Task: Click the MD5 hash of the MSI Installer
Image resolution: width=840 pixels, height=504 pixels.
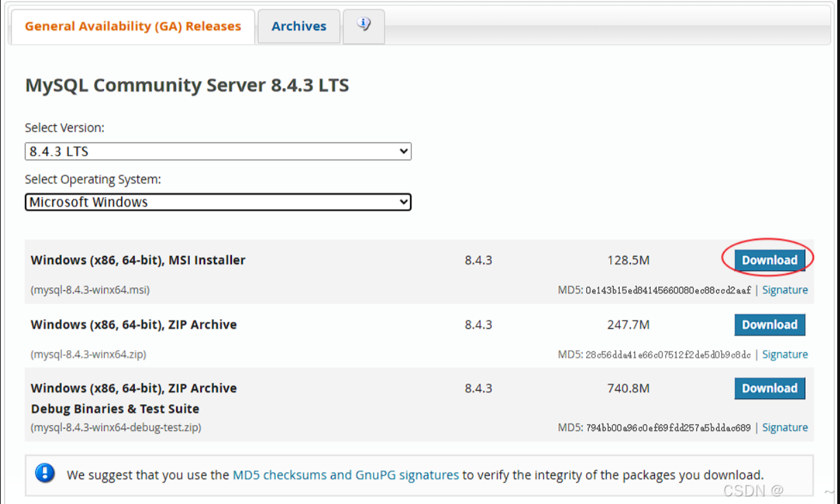Action: [668, 291]
